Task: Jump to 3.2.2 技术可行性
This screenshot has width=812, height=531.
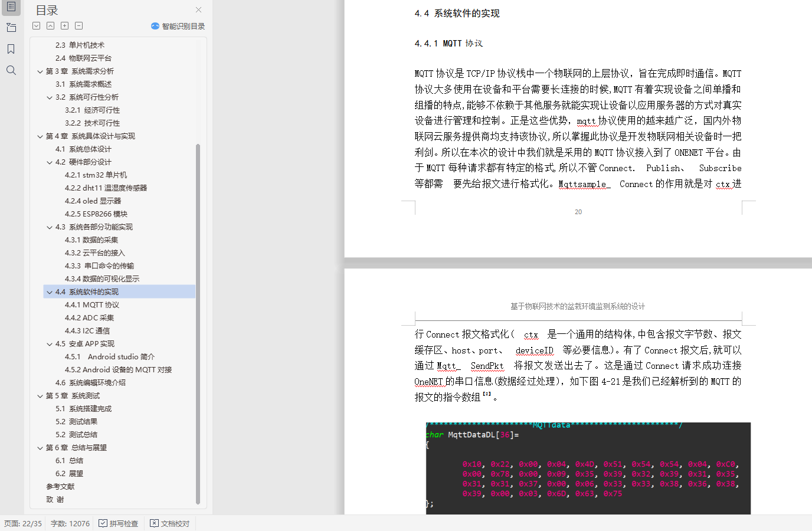Action: (x=92, y=123)
